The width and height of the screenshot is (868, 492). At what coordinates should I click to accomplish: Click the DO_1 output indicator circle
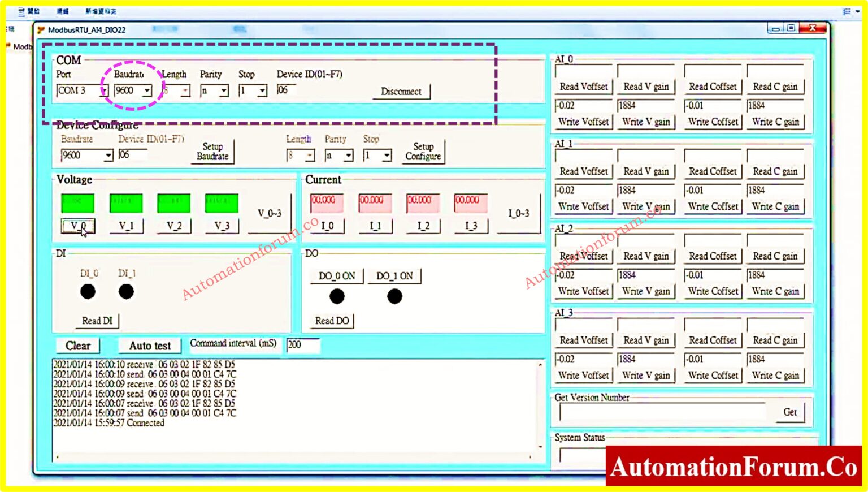(x=394, y=295)
